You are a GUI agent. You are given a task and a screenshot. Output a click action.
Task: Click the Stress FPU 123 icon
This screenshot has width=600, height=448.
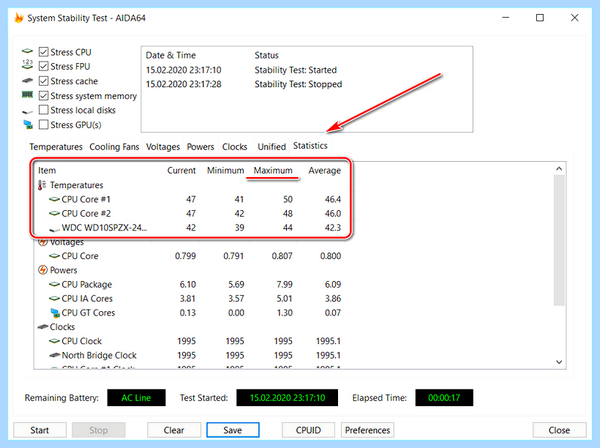27,65
